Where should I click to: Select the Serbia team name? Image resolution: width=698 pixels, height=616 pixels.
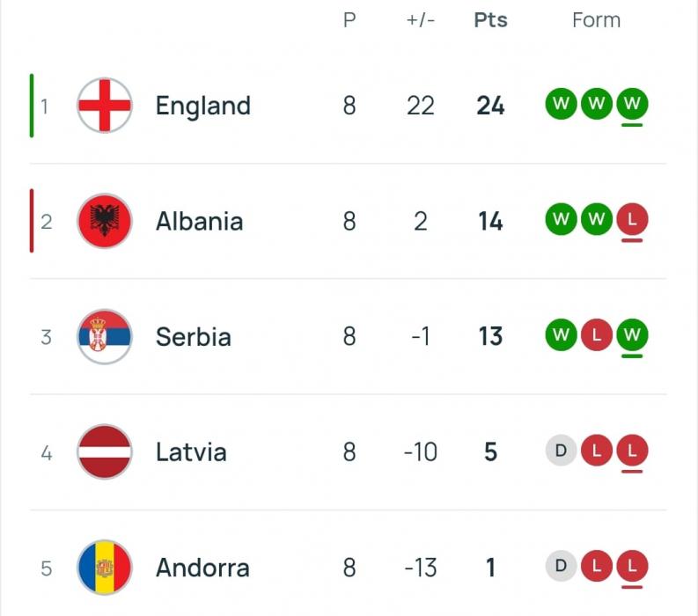pos(194,336)
